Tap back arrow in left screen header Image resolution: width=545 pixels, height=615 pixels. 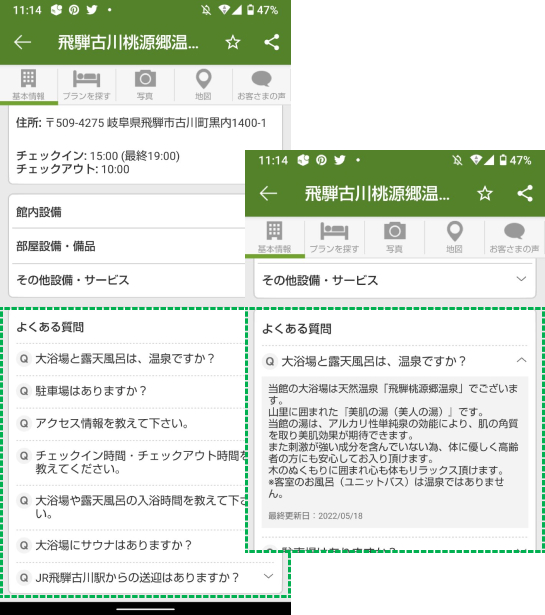(22, 42)
